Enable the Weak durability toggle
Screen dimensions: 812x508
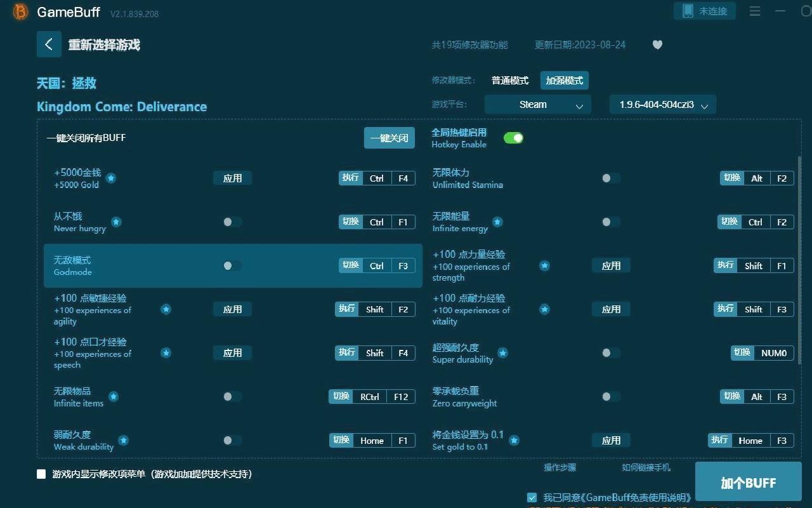[x=232, y=440]
